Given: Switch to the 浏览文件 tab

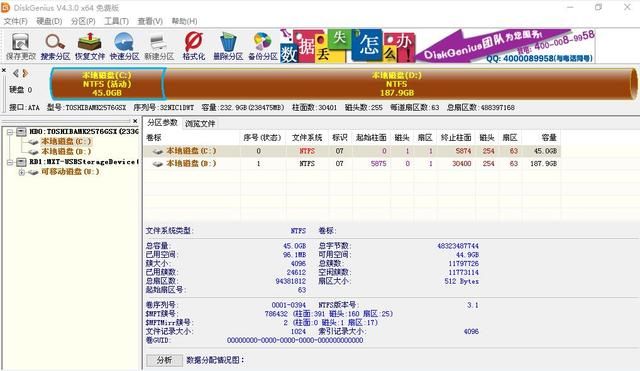Looking at the screenshot, I should (x=200, y=124).
